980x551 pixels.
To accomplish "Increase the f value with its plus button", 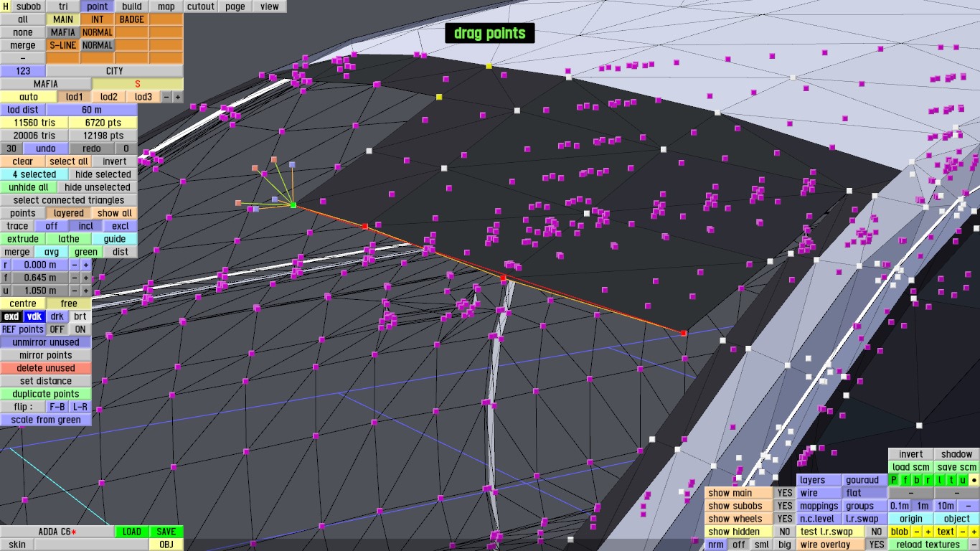I will pyautogui.click(x=86, y=278).
